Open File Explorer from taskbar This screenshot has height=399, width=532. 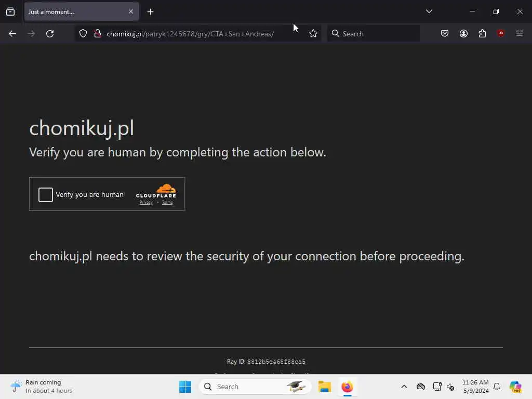pyautogui.click(x=324, y=387)
